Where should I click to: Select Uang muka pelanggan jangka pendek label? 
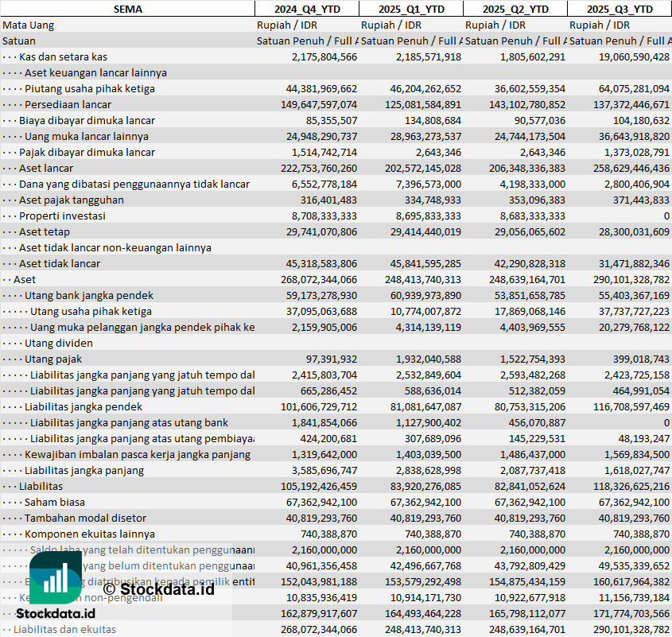click(142, 327)
